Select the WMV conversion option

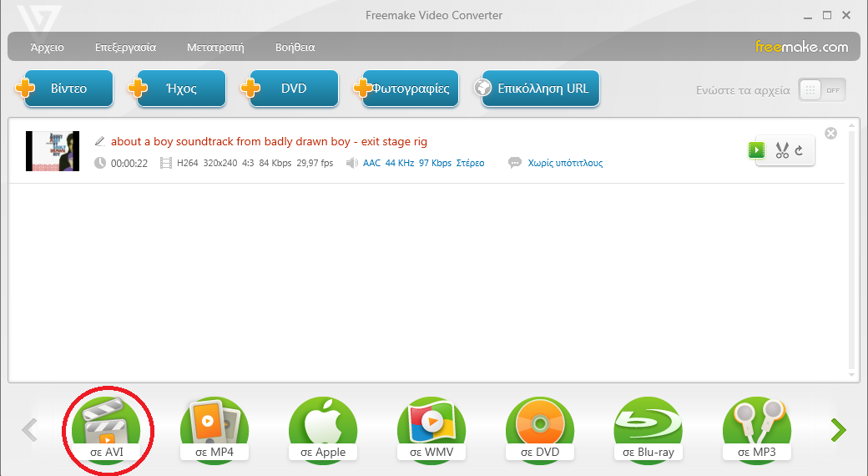point(431,429)
